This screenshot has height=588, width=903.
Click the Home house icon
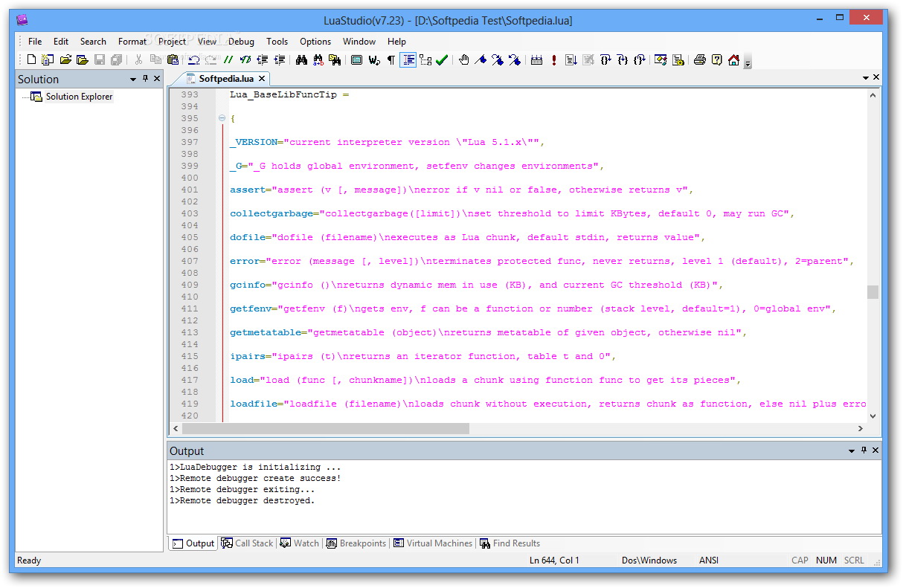click(733, 60)
